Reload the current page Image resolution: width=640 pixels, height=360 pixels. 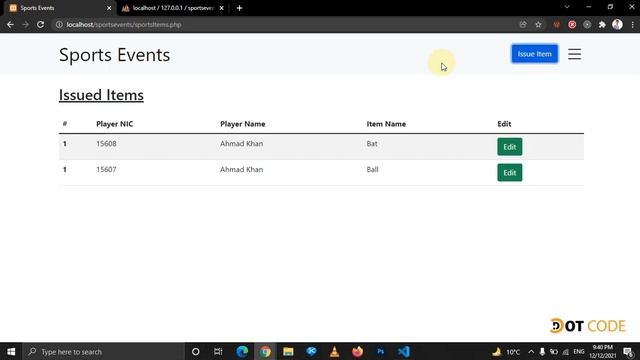click(40, 24)
